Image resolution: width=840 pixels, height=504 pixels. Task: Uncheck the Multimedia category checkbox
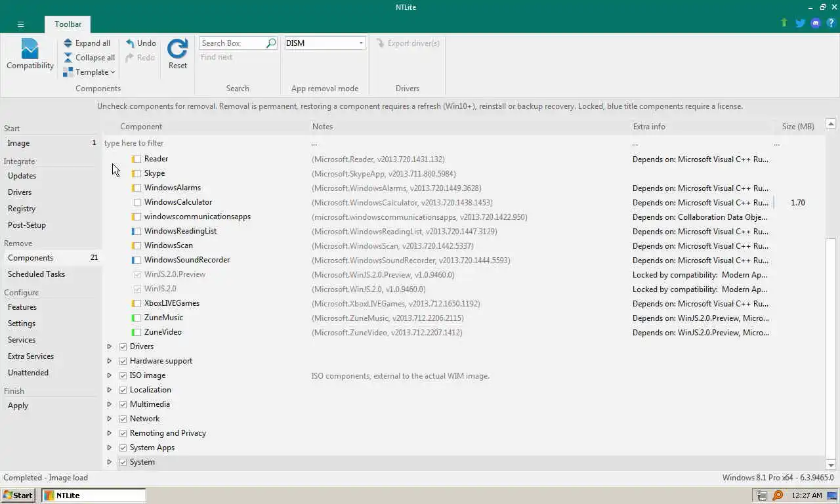pyautogui.click(x=123, y=404)
